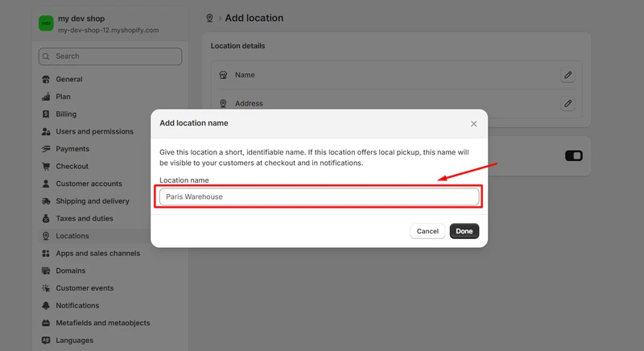Image resolution: width=644 pixels, height=351 pixels.
Task: Click the Locations pin icon in sidebar
Action: (x=46, y=236)
